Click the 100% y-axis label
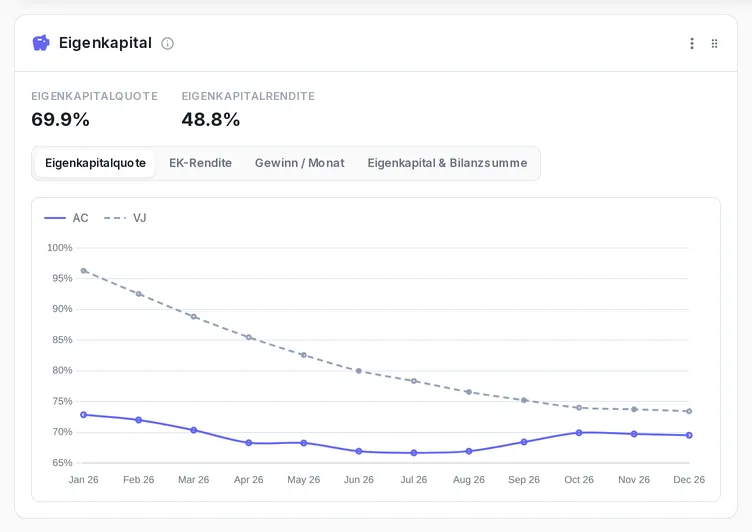This screenshot has width=752, height=532. point(59,248)
